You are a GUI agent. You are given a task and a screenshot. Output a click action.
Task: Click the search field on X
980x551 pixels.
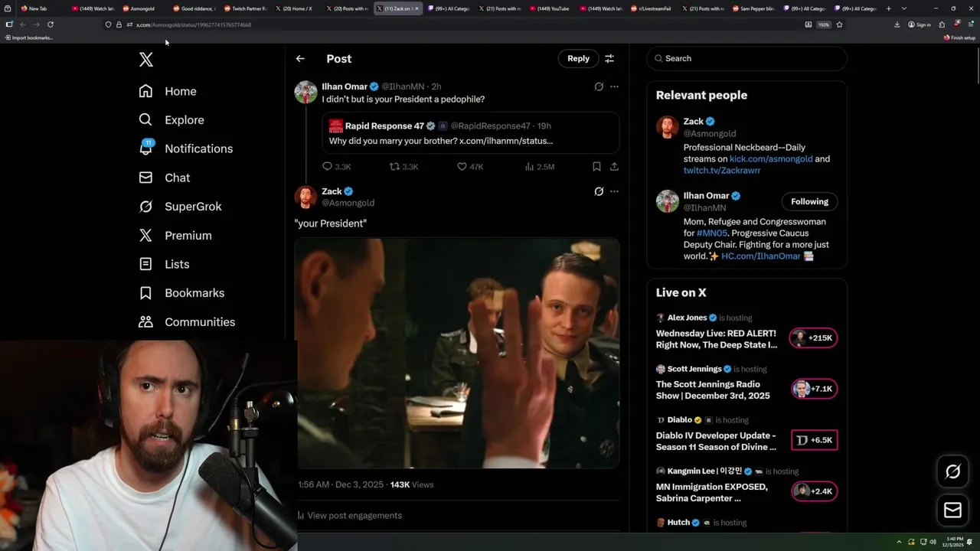coord(747,58)
